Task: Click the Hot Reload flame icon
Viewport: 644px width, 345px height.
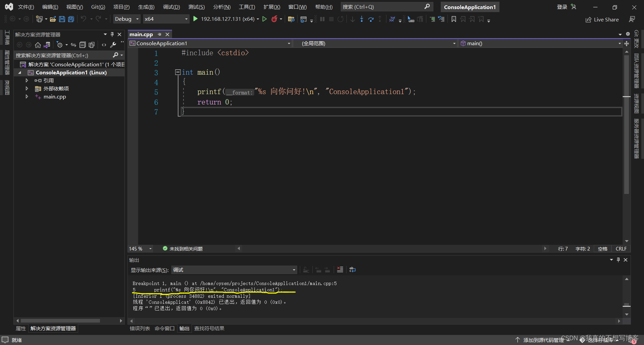Action: click(274, 19)
